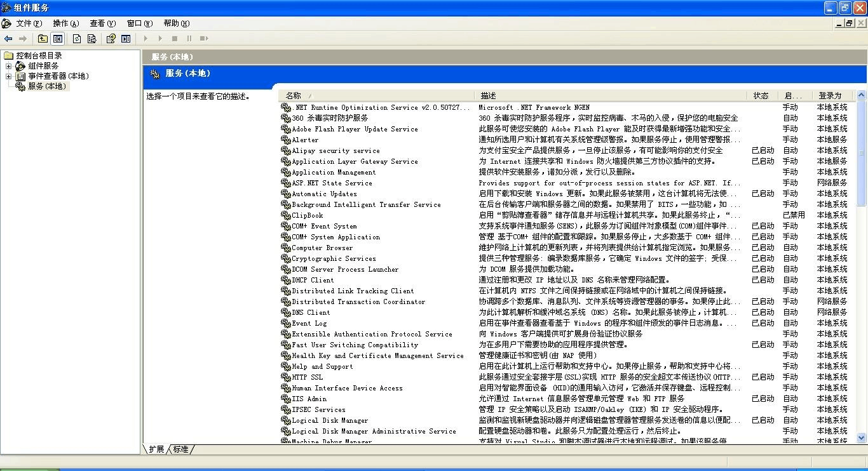Expand the 事件查看器(本地) tree node

pos(9,76)
